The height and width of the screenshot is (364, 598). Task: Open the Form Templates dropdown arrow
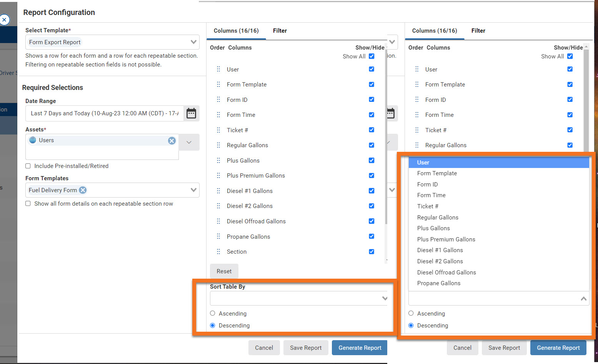194,190
